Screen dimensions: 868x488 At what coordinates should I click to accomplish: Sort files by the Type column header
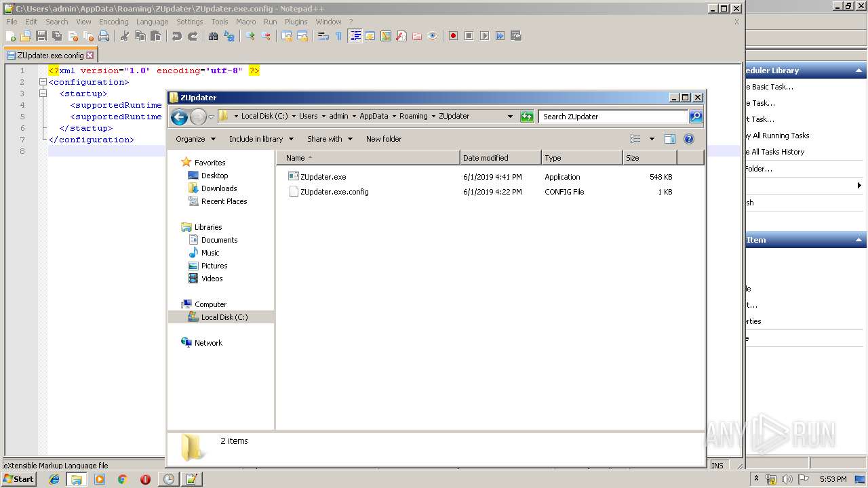tap(582, 158)
